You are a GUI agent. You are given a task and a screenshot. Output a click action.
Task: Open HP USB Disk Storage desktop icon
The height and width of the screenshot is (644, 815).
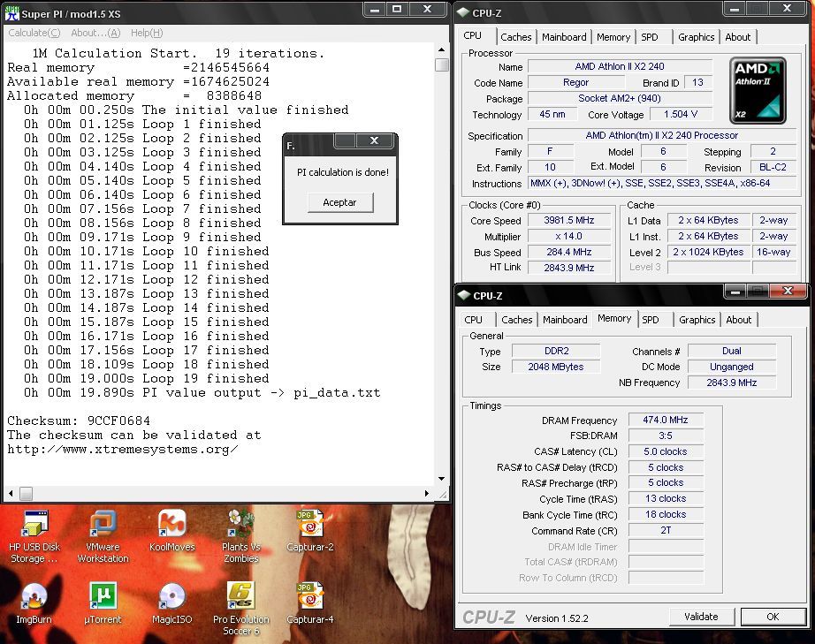click(34, 536)
